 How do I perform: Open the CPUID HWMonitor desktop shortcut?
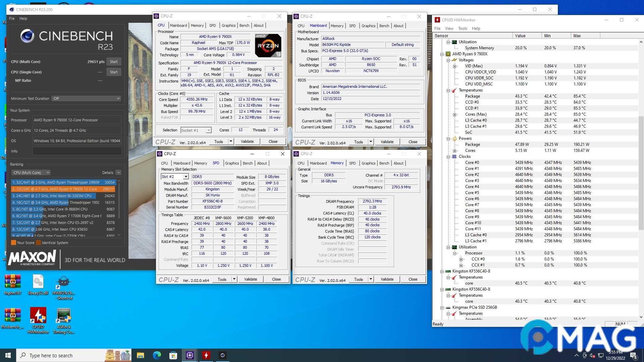tap(38, 315)
